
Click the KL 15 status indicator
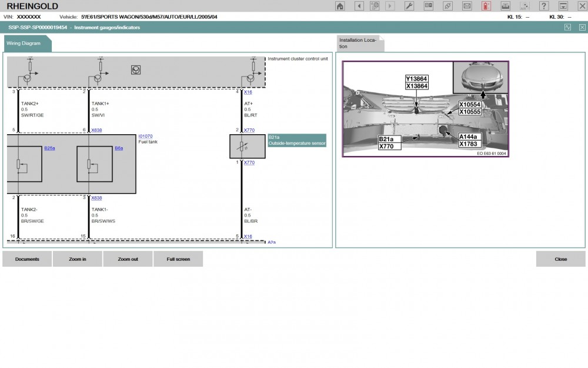(x=518, y=17)
